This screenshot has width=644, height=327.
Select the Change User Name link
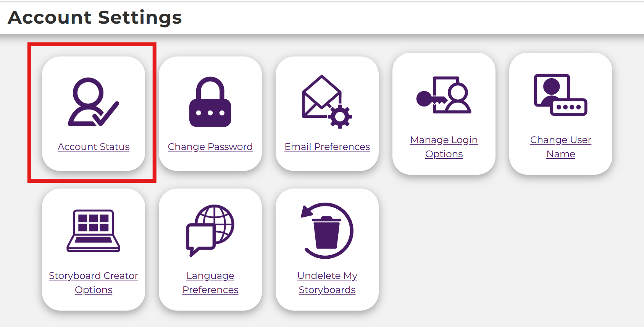coord(560,147)
